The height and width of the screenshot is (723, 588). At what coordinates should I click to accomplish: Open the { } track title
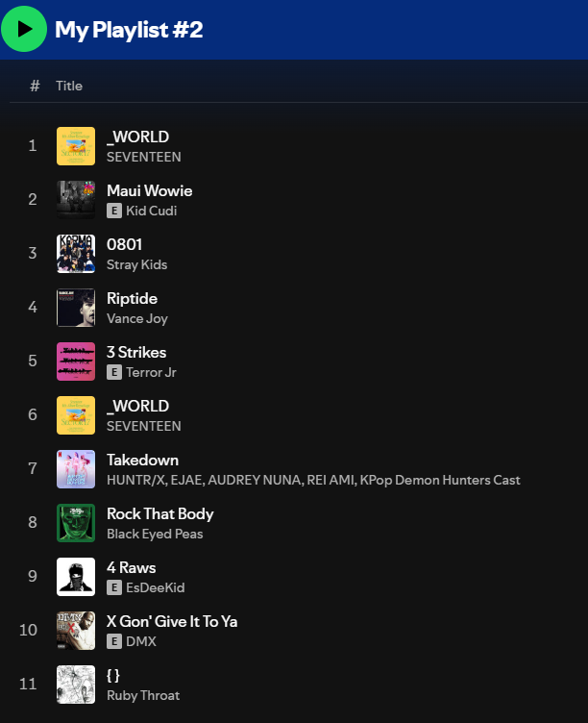[x=113, y=676]
